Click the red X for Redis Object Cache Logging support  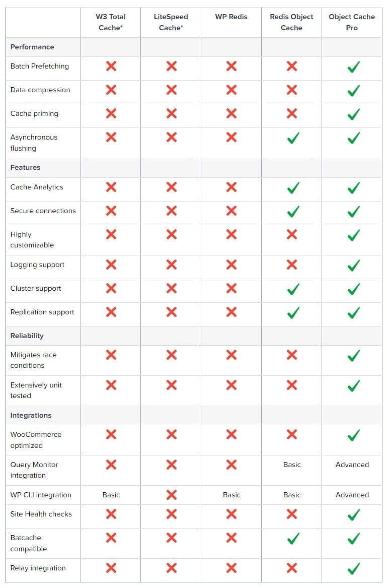tap(292, 265)
